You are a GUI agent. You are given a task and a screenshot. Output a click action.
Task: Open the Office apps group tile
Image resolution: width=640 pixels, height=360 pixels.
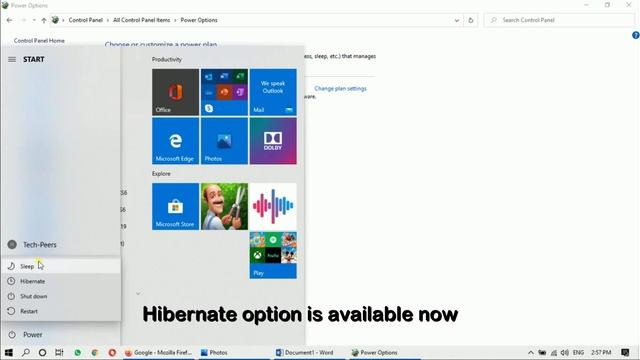click(x=224, y=92)
